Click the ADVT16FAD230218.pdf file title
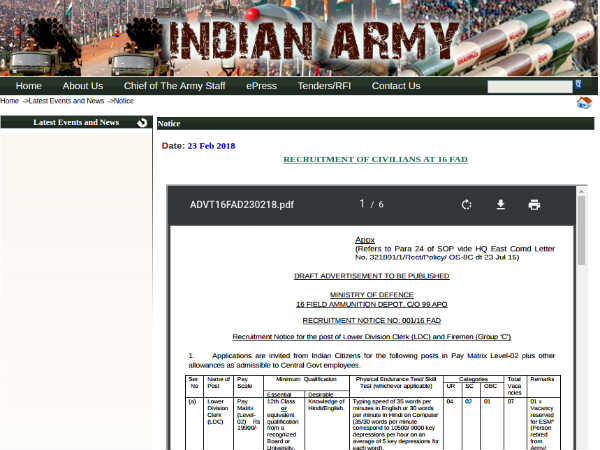 point(242,205)
